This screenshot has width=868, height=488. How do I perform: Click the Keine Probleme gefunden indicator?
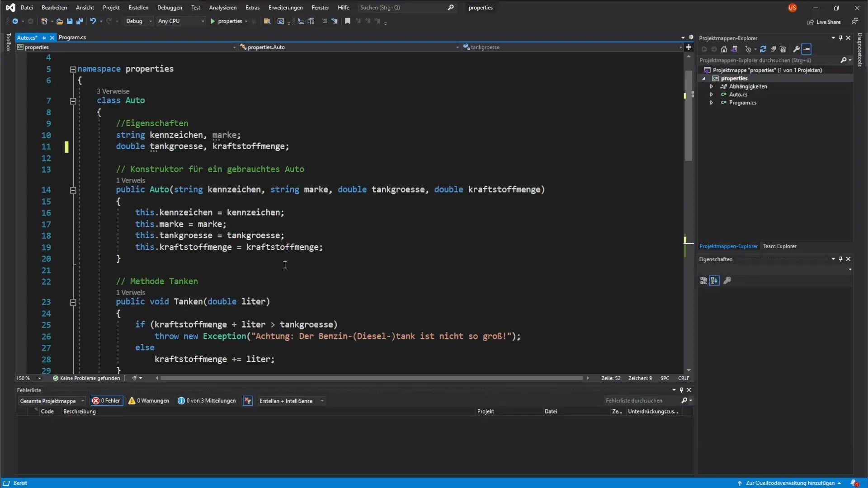(86, 378)
